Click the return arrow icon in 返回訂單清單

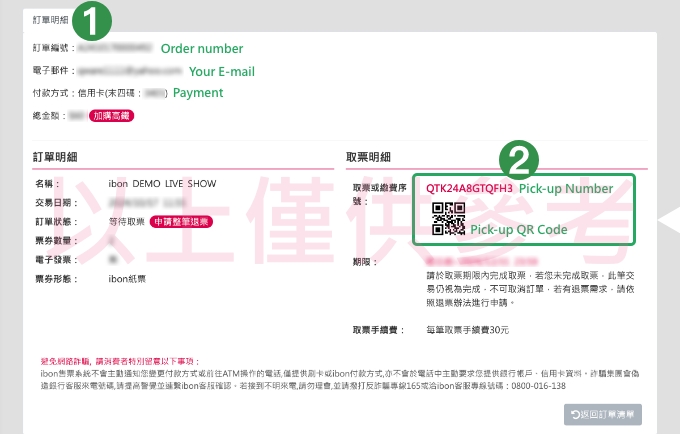click(575, 415)
